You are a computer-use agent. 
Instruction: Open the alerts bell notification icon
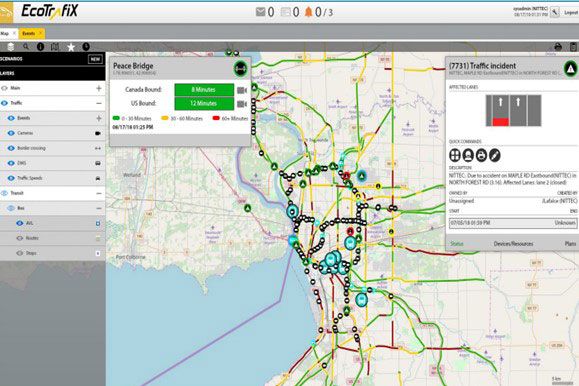tap(308, 12)
